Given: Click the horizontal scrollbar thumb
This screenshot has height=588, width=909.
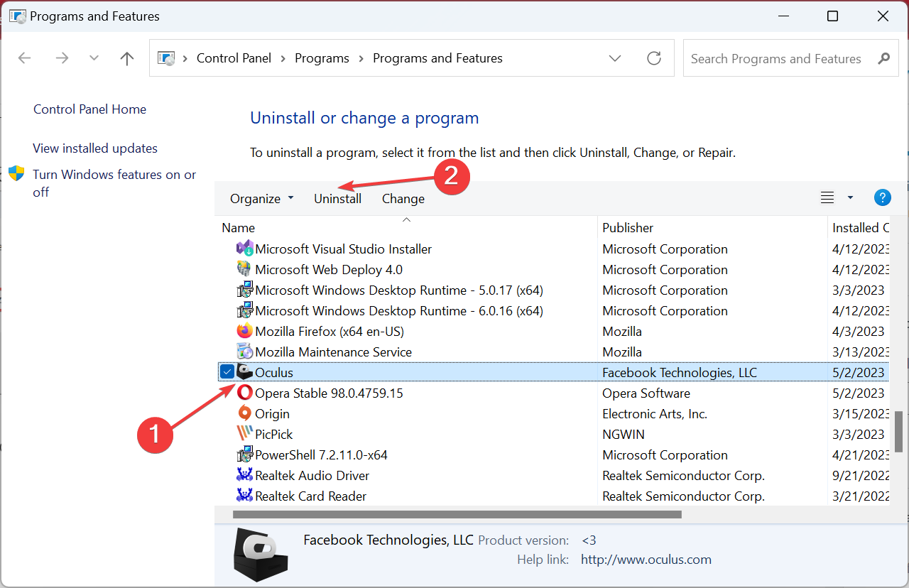Looking at the screenshot, I should tap(457, 514).
